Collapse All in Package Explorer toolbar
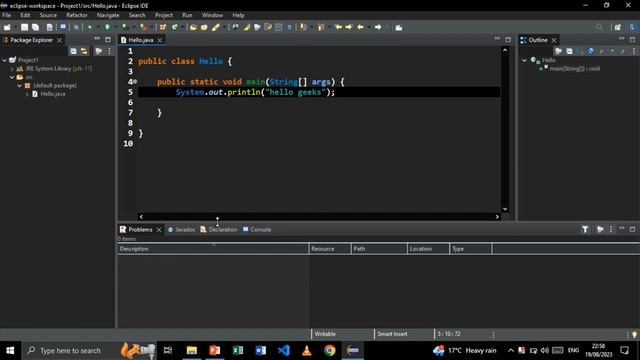The width and height of the screenshot is (640, 360). tap(73, 51)
